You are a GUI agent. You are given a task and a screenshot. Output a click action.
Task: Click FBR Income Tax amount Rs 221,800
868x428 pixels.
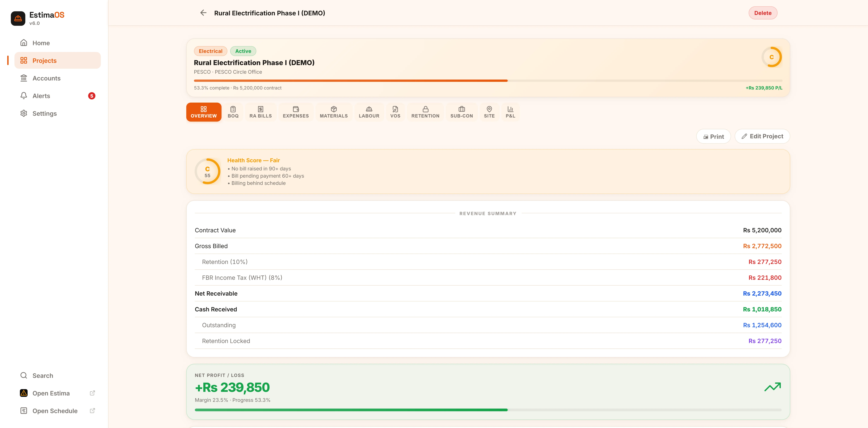coord(765,277)
